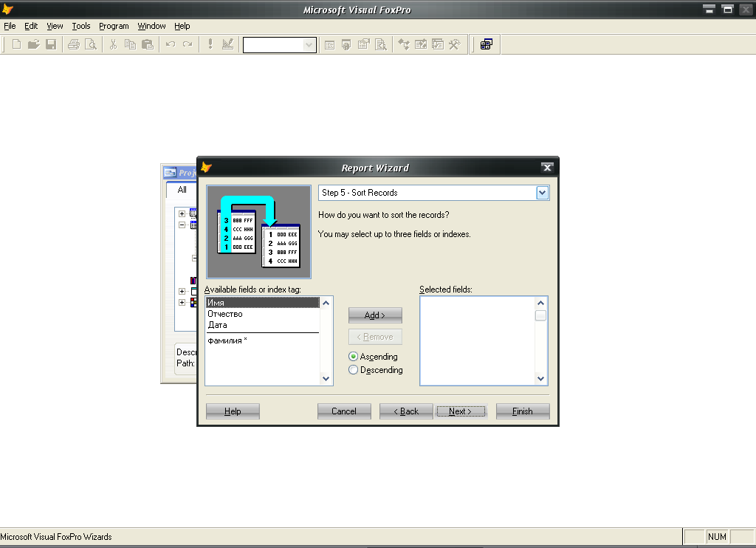
Task: Click the Paste toolbar icon
Action: pos(147,45)
